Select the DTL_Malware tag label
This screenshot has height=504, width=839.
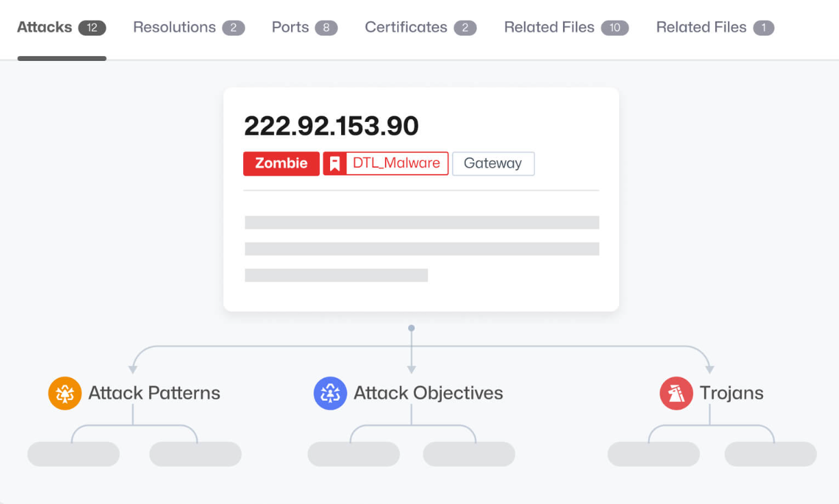point(397,164)
